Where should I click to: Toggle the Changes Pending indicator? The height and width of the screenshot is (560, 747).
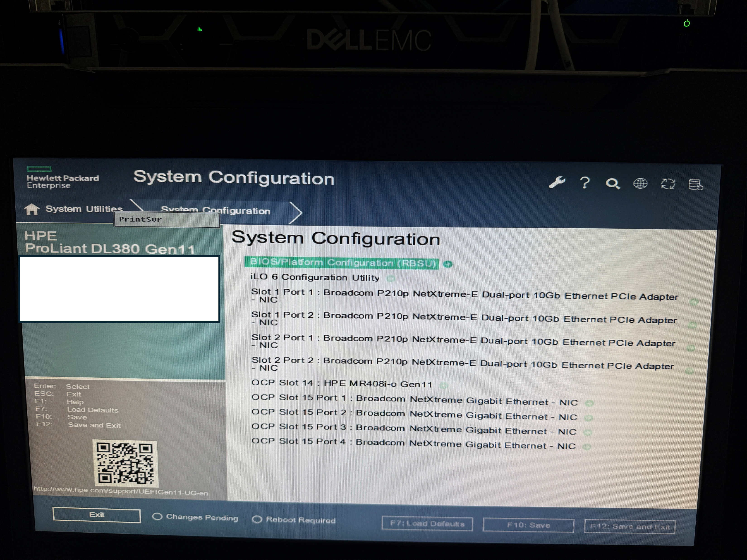pos(157,517)
